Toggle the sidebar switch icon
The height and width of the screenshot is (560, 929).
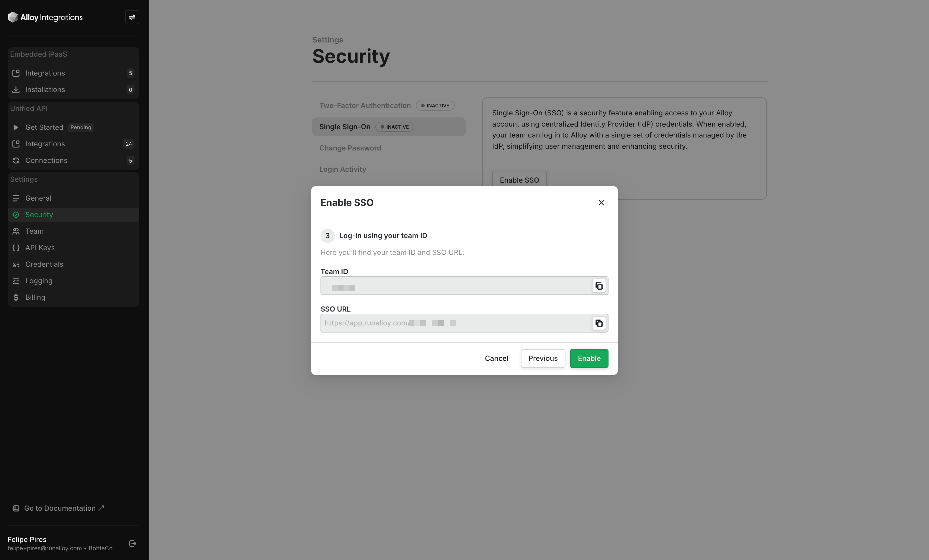click(132, 17)
